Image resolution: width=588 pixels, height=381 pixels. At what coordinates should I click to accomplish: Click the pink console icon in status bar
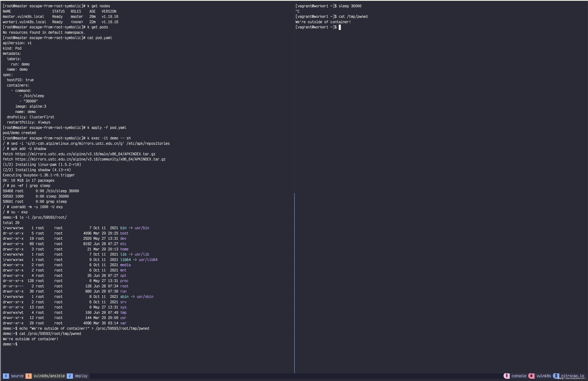[x=506, y=376]
